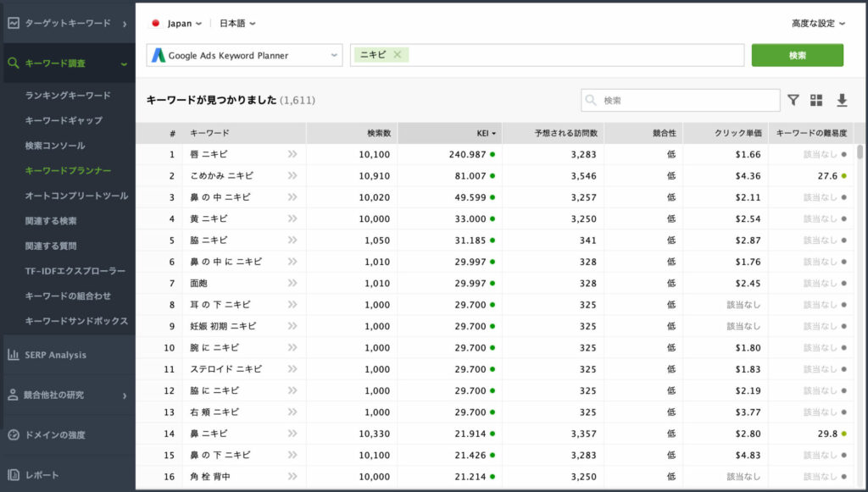Expand 高度な設定 advanced settings
Image resolution: width=868 pixels, height=492 pixels.
[818, 23]
